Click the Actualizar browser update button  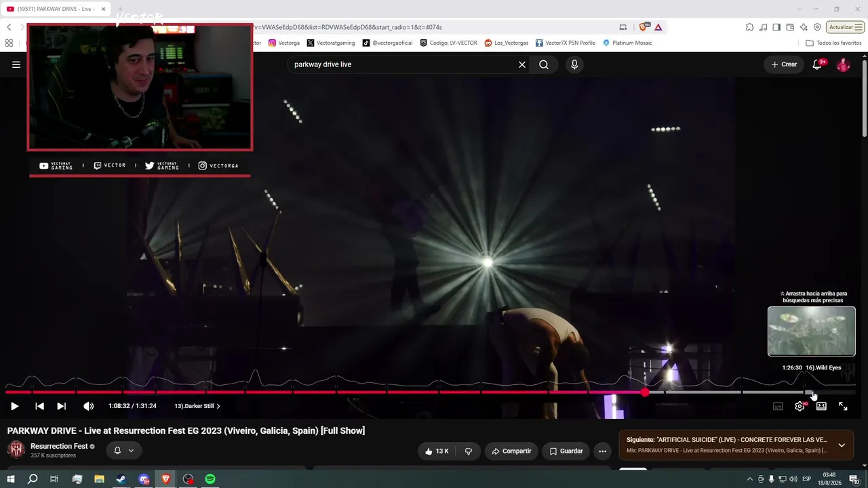tap(845, 27)
